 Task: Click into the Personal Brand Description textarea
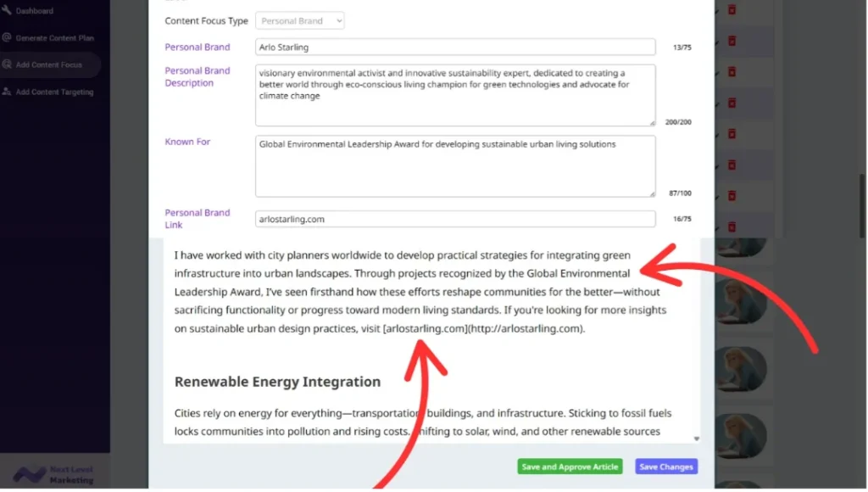(455, 95)
